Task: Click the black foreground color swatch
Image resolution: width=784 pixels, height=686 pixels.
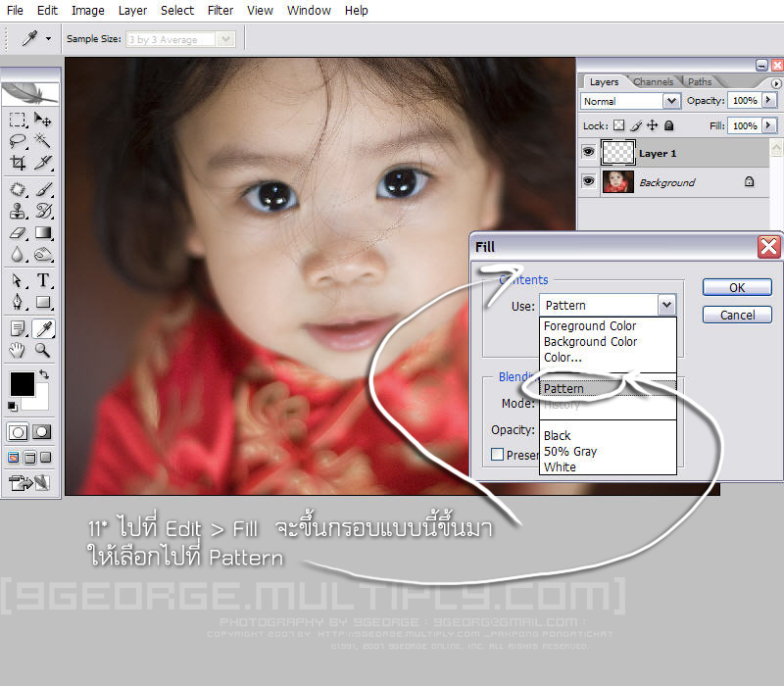Action: click(x=23, y=384)
